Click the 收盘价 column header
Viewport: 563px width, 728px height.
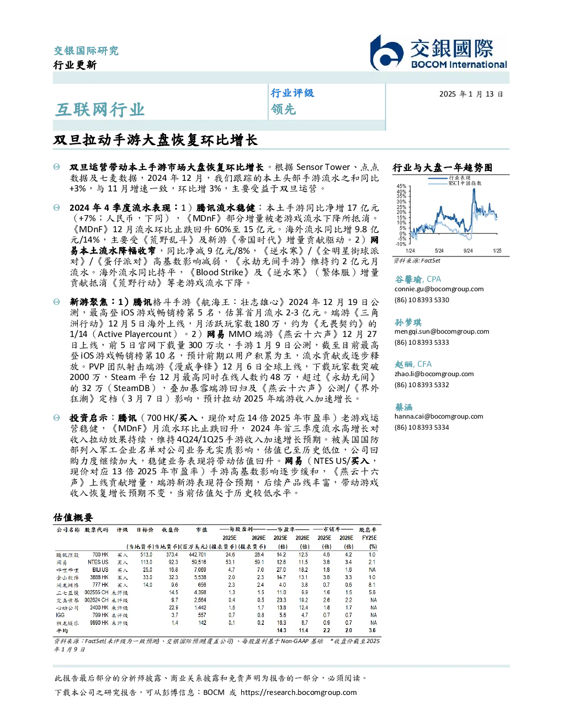(171, 529)
